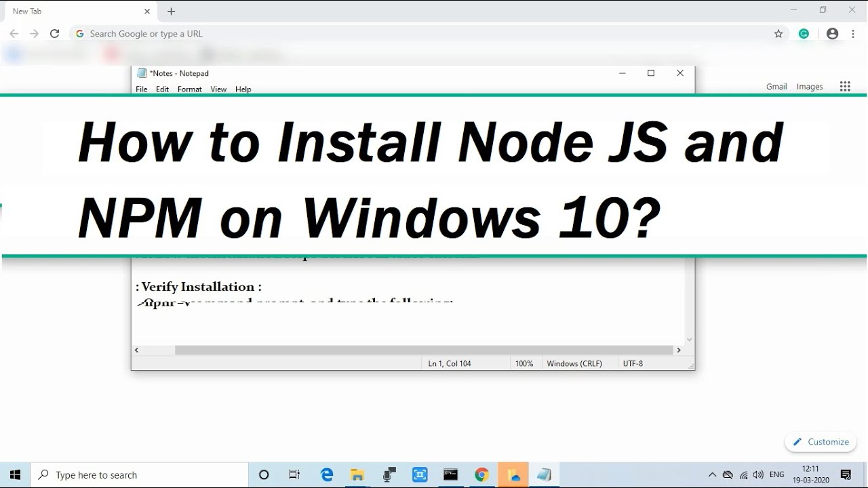Screen dimensions: 868x488
Task: Open the microphone device taskbar app
Action: click(x=389, y=475)
